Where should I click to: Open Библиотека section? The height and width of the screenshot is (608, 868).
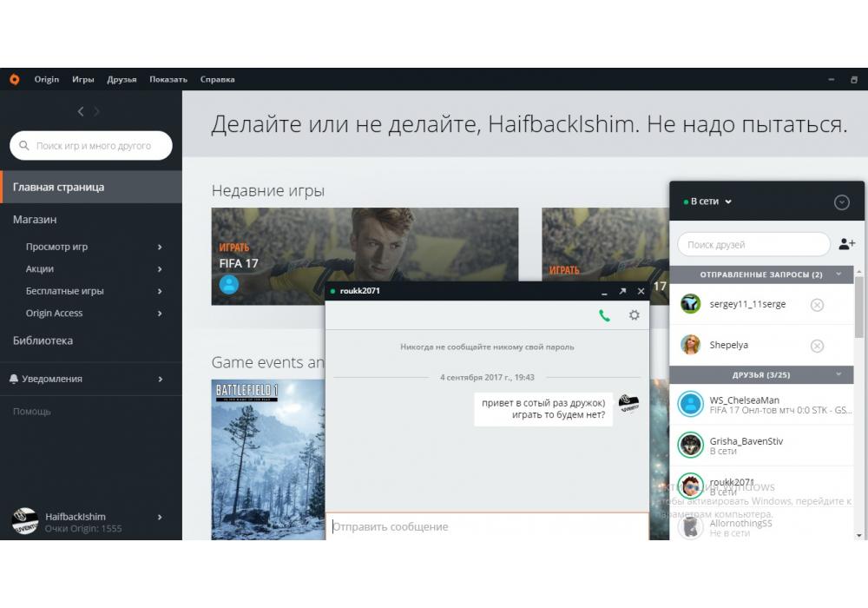click(x=43, y=340)
